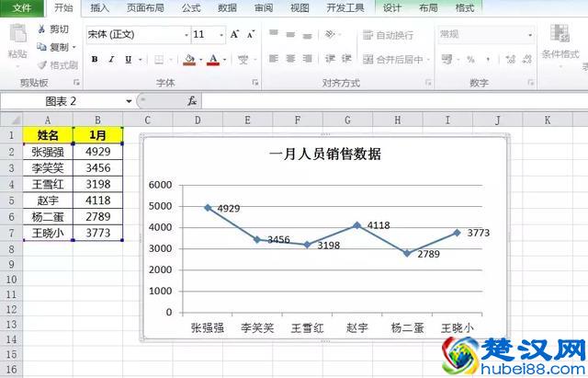Click the Cut (剪切) scissors icon
This screenshot has width=588, height=378.
point(41,29)
